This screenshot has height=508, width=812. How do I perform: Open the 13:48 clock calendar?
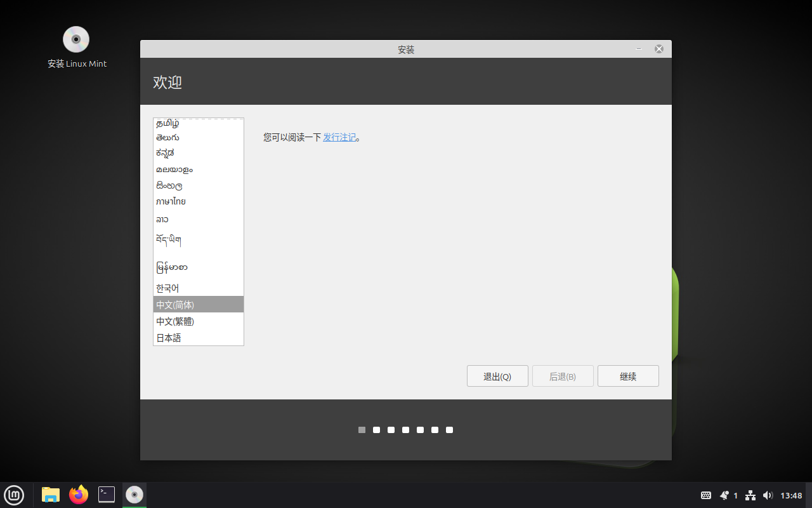click(x=791, y=495)
